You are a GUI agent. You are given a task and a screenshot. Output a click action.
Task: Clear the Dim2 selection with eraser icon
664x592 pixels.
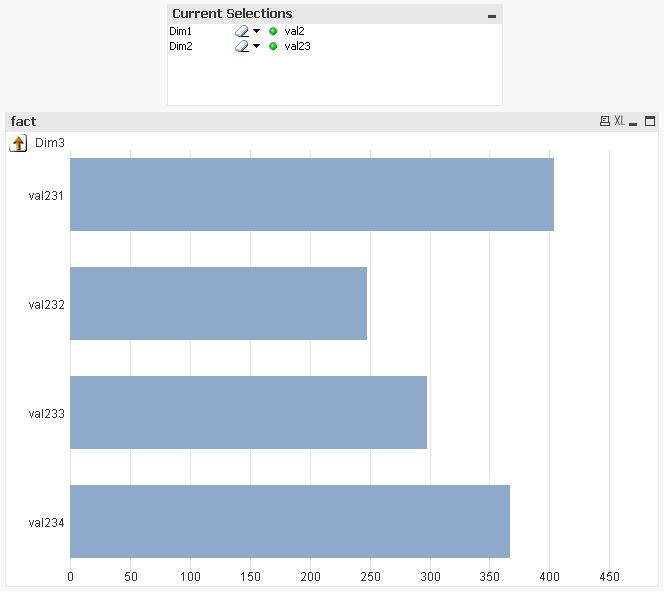242,46
